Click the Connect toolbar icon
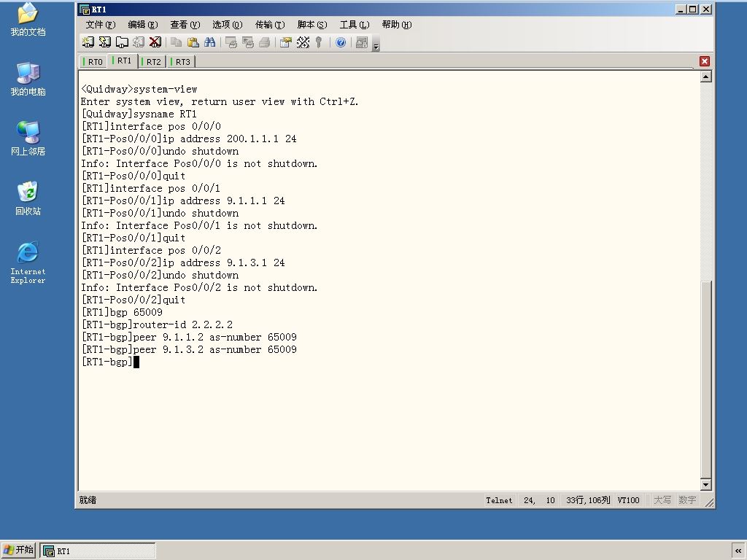This screenshot has width=747, height=560. click(x=88, y=42)
